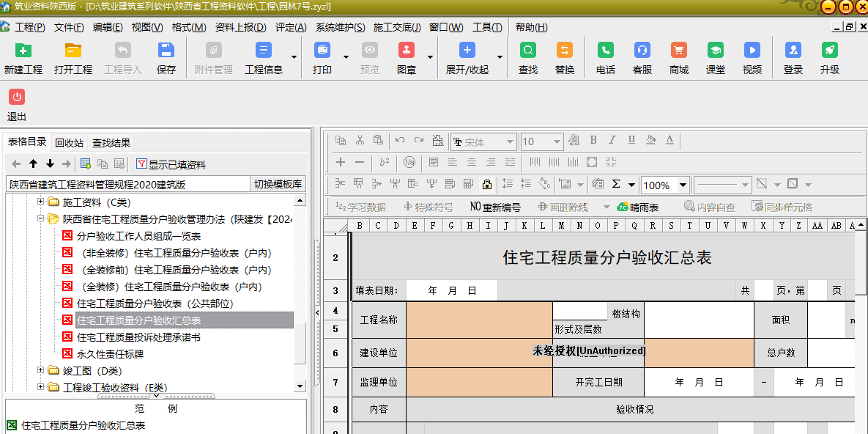
Task: Toggle bold text formatting
Action: [593, 141]
